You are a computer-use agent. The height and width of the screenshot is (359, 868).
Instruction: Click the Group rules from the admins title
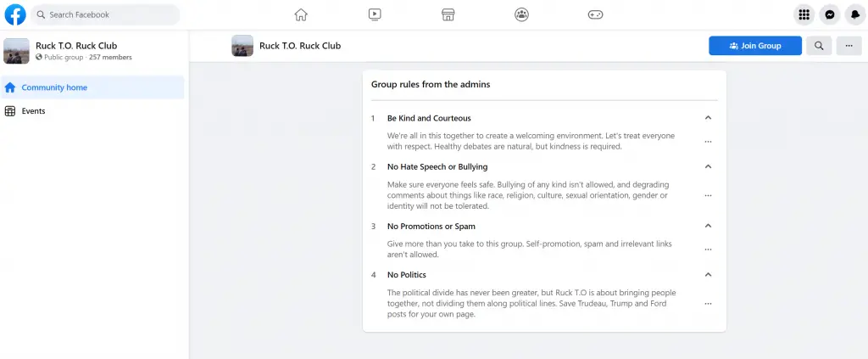(x=431, y=85)
